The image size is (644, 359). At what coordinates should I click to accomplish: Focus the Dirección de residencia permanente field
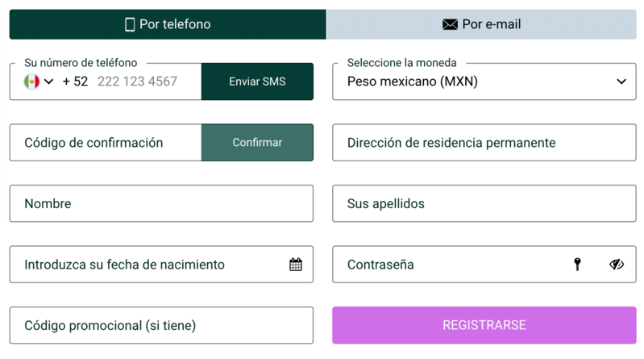[484, 143]
